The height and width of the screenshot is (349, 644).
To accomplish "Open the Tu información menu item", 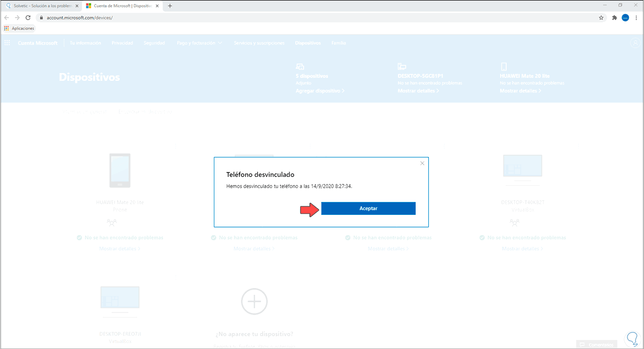I will [85, 43].
